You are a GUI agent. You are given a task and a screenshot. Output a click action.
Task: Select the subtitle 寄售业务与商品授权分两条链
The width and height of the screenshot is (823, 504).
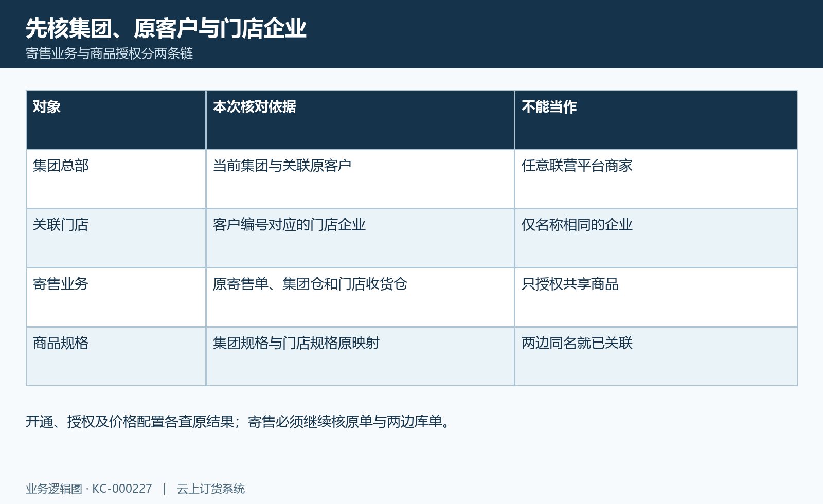tap(110, 53)
